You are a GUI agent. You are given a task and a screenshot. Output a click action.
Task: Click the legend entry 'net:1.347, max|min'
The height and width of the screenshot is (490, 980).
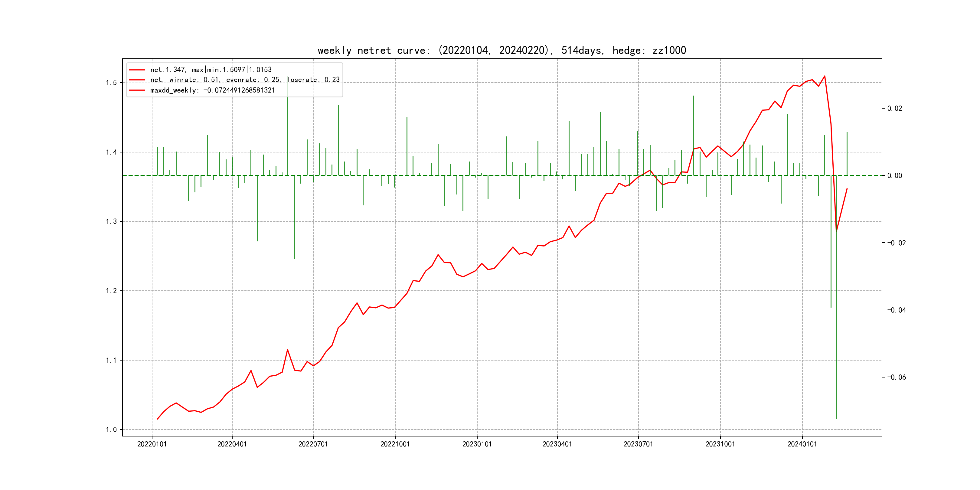click(x=211, y=70)
